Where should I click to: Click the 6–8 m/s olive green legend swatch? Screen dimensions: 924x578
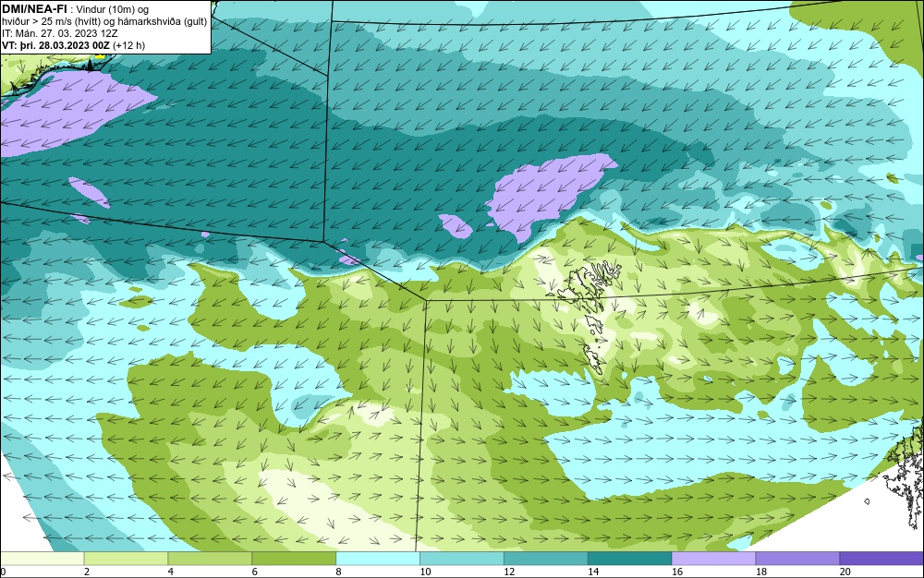click(294, 558)
